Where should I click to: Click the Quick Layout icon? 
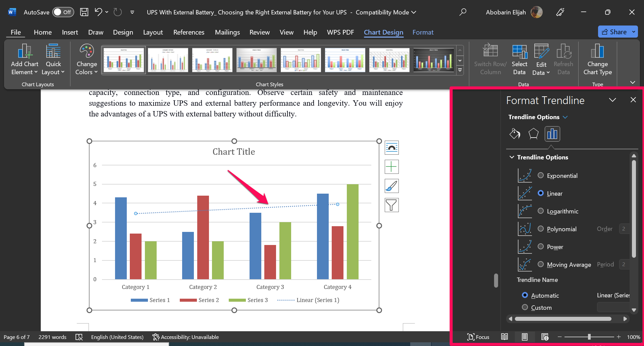[53, 59]
